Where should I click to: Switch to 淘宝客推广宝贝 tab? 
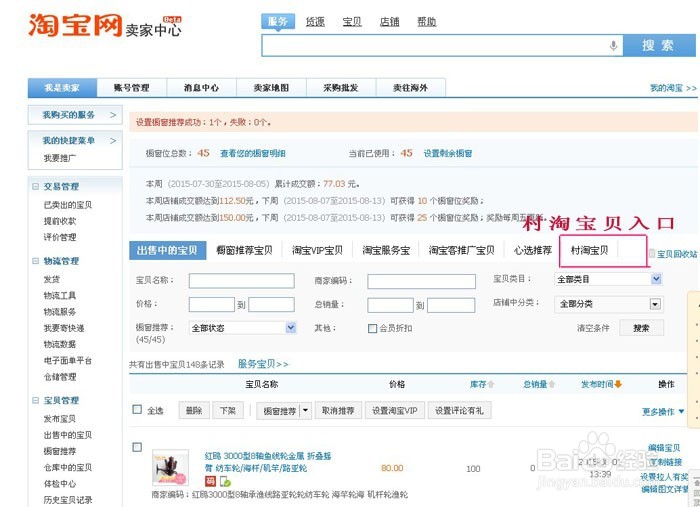point(462,250)
